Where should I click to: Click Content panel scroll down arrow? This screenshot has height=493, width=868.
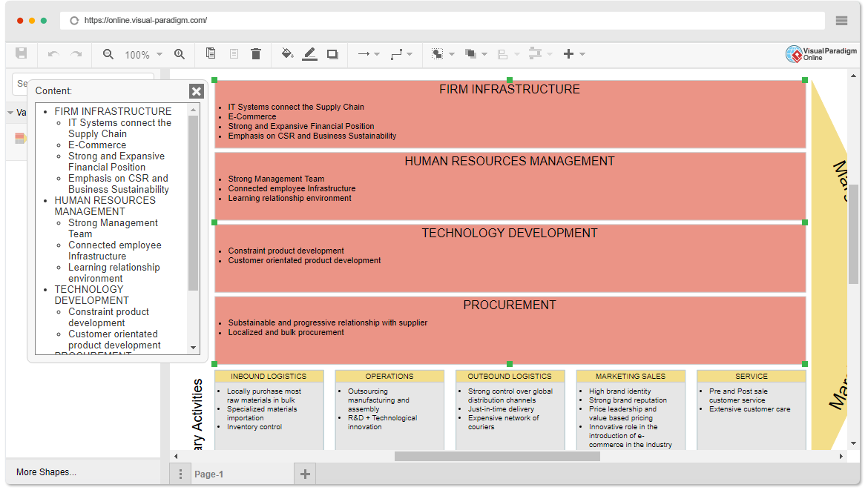tap(193, 348)
